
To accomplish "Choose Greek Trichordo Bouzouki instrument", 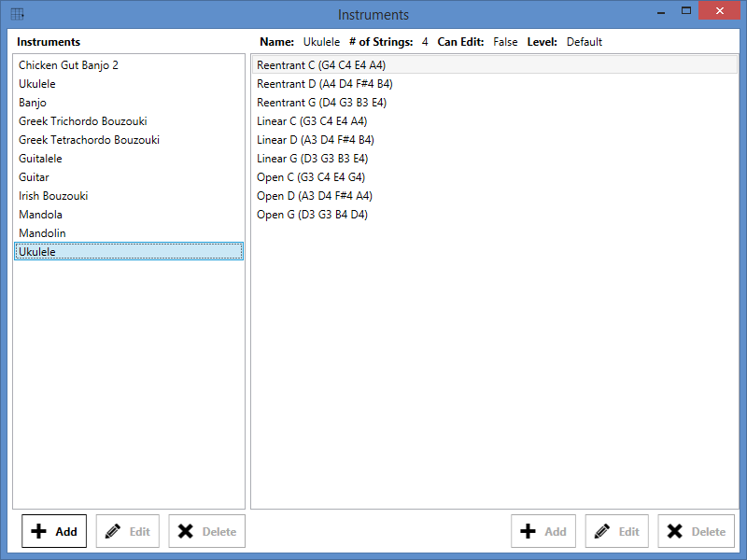I will click(x=82, y=121).
